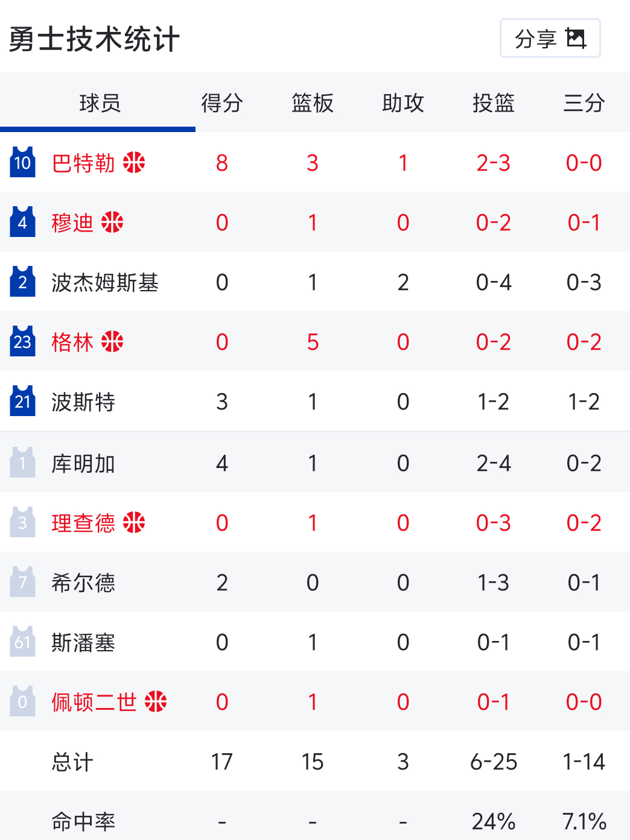
Task: Open player 波杰姆斯基's profile
Action: 105,282
